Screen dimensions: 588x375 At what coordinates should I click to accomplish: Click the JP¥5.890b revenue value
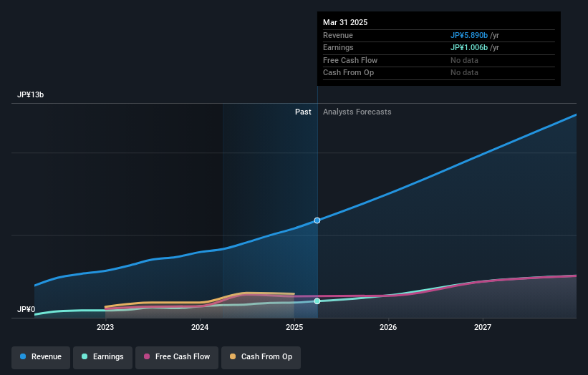click(x=469, y=35)
